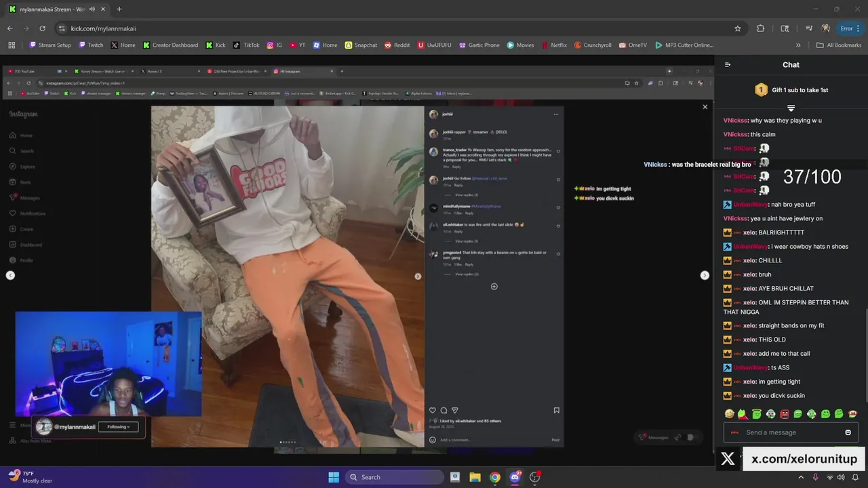Click the Following dropdown on streamer overlay
The image size is (868, 488).
click(118, 426)
